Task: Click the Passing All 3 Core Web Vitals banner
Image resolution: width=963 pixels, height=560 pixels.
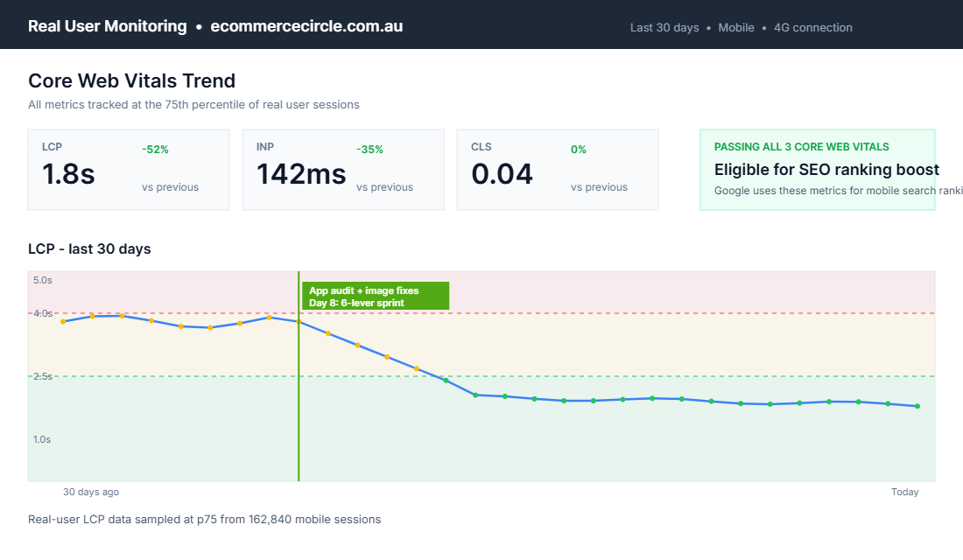Action: coord(818,170)
